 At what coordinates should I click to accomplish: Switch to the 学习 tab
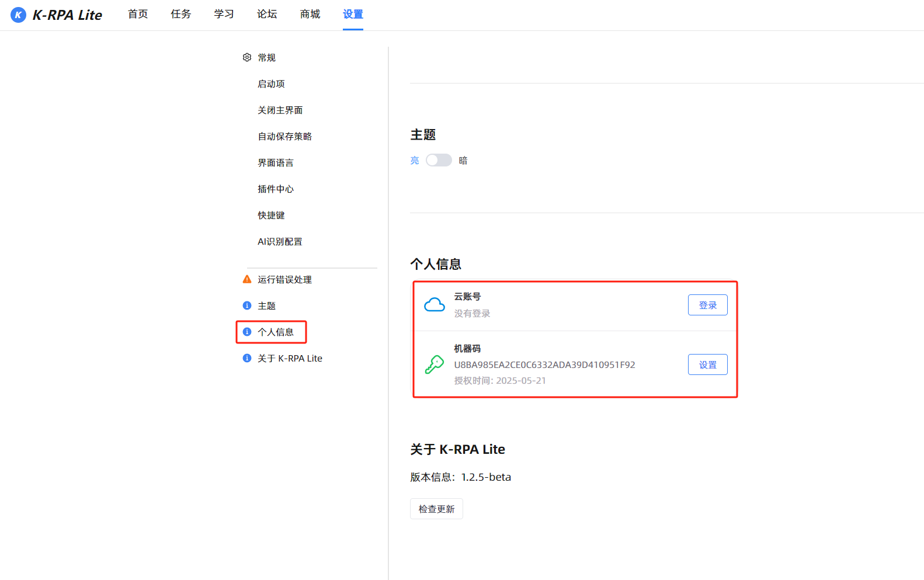tap(224, 14)
